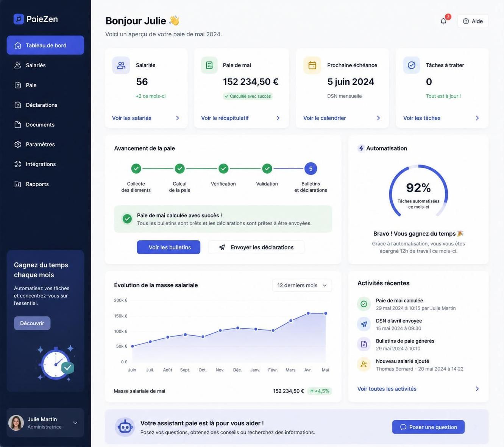The height and width of the screenshot is (447, 504).
Task: Click chevron next to Voir toutes les activités
Action: coord(477,389)
